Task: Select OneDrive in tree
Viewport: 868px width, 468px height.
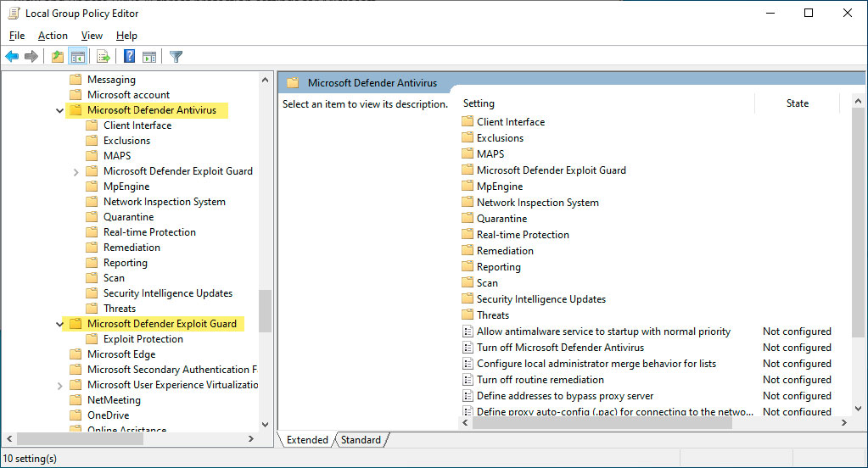Action: click(x=108, y=415)
